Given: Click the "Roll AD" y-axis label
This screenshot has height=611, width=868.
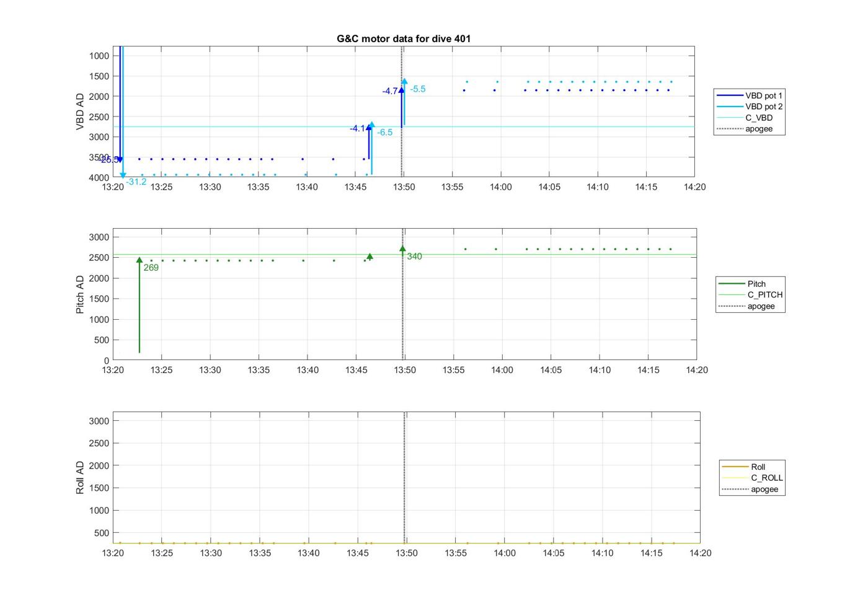Looking at the screenshot, I should tap(80, 477).
